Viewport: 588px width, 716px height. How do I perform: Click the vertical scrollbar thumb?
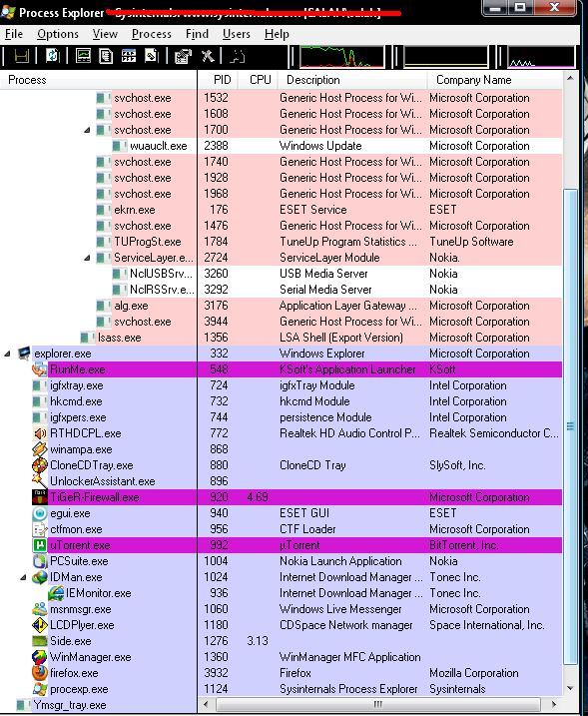point(570,426)
